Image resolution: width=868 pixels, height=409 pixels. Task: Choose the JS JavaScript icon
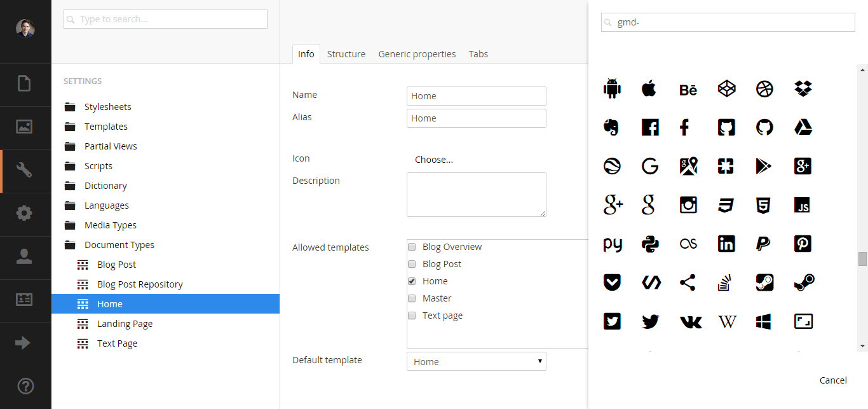coord(803,205)
